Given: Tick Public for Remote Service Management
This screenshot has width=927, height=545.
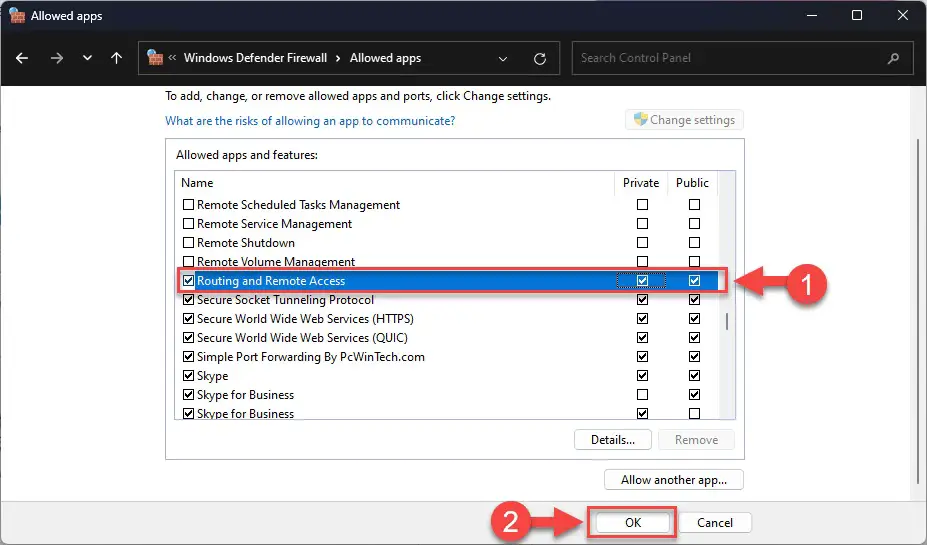Looking at the screenshot, I should [694, 223].
